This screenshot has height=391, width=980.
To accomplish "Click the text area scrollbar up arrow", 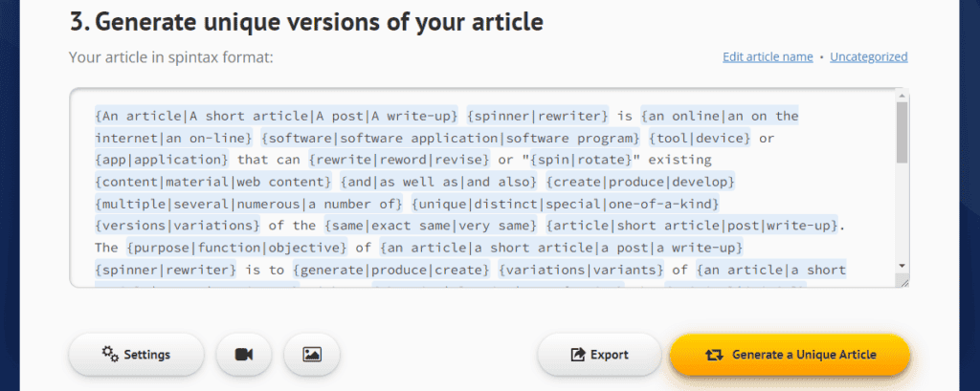I will tap(902, 96).
